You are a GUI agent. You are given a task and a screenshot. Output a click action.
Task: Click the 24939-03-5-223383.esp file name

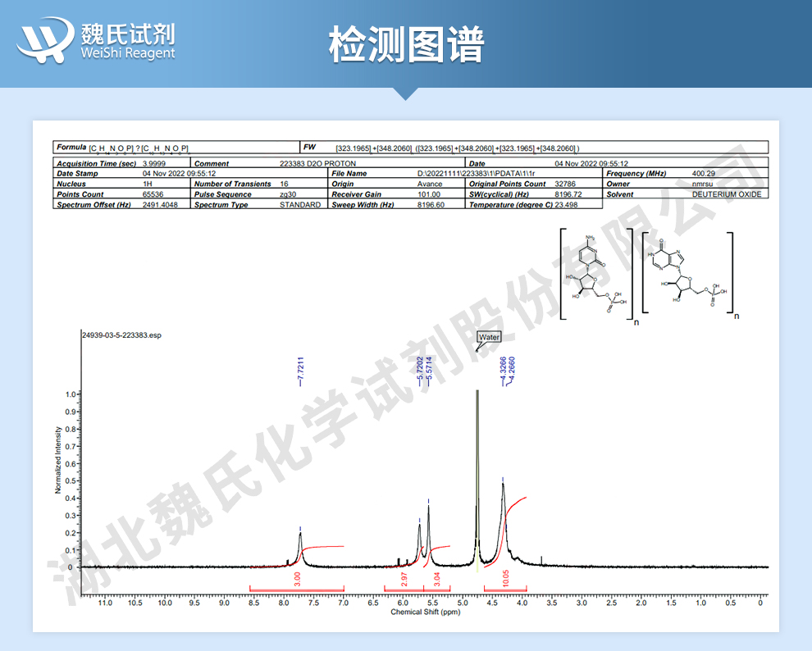[x=121, y=335]
